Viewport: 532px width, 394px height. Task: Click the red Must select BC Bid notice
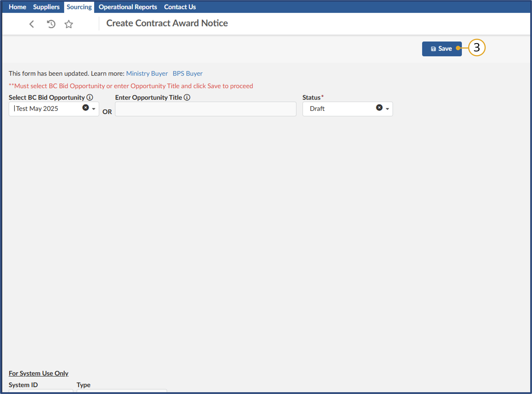point(131,86)
